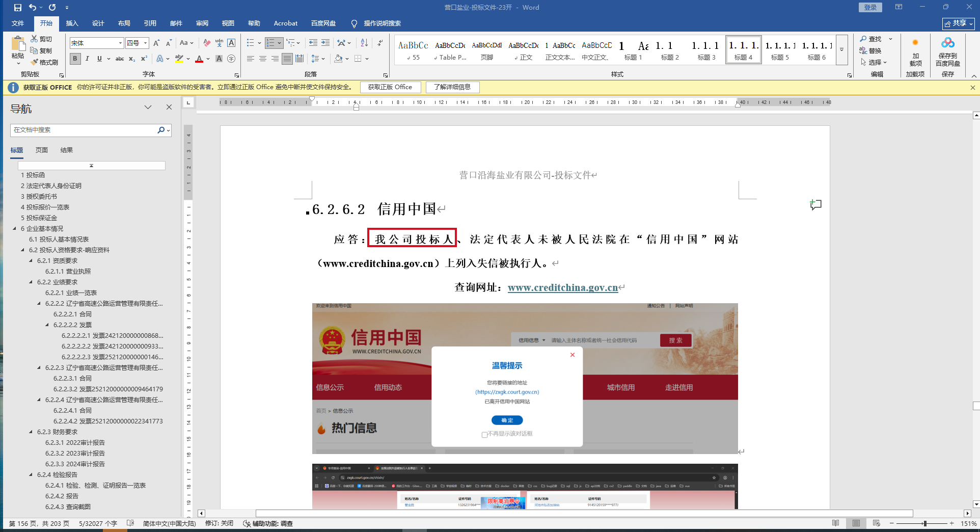Open the 加载项 add-ins button
Viewport: 980px width, 532px height.
(915, 52)
